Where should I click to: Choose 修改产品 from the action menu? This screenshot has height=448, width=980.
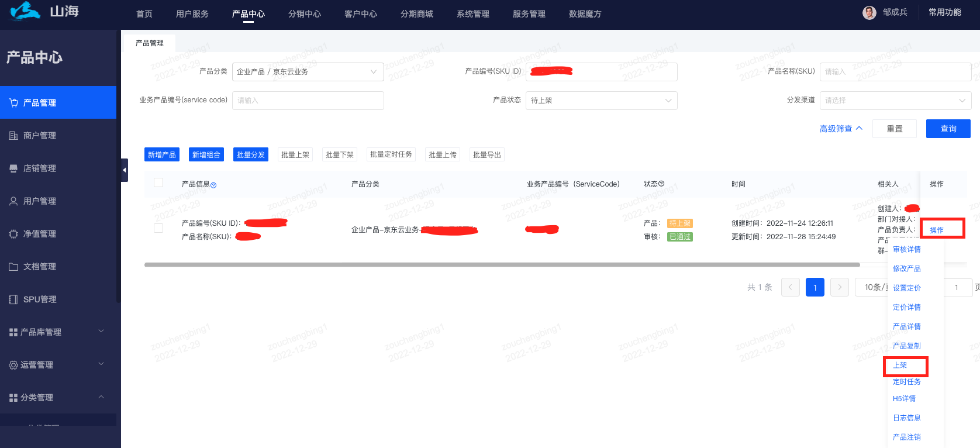(x=907, y=268)
